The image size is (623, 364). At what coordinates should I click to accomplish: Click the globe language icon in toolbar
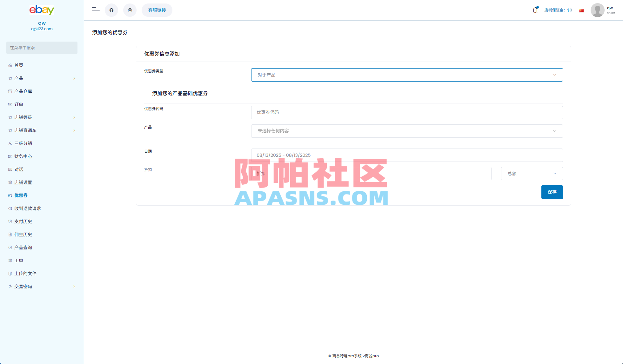[x=111, y=10]
